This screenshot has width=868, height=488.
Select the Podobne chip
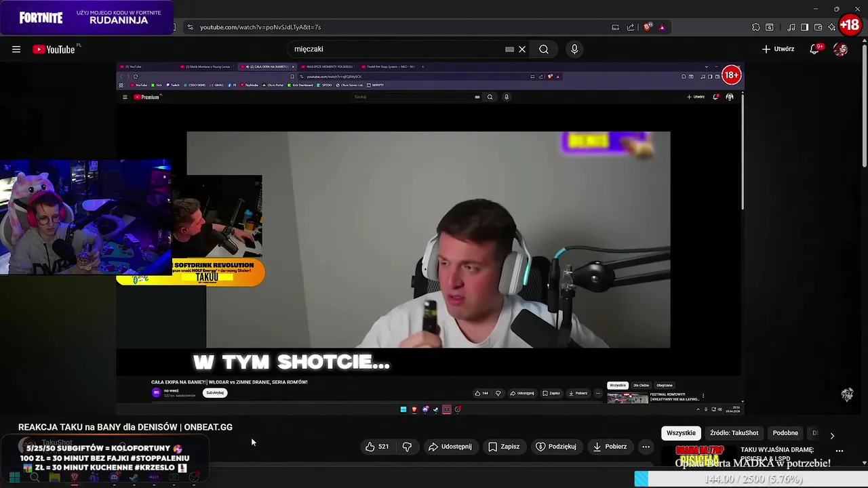coord(785,433)
